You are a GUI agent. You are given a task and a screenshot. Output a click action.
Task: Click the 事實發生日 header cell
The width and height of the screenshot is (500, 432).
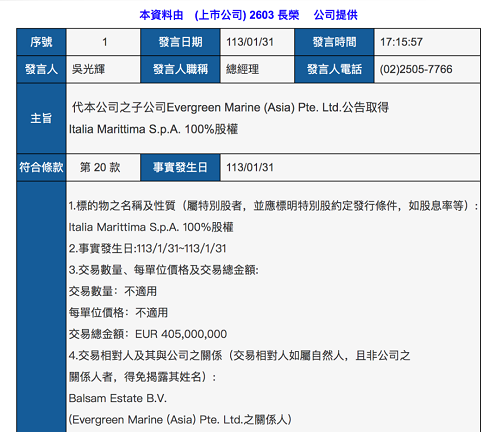click(180, 167)
